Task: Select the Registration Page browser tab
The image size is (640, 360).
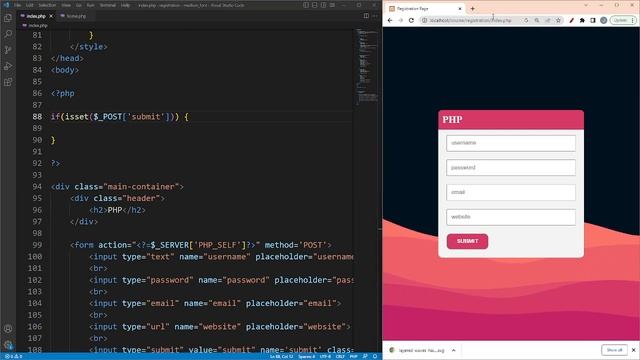Action: click(424, 9)
